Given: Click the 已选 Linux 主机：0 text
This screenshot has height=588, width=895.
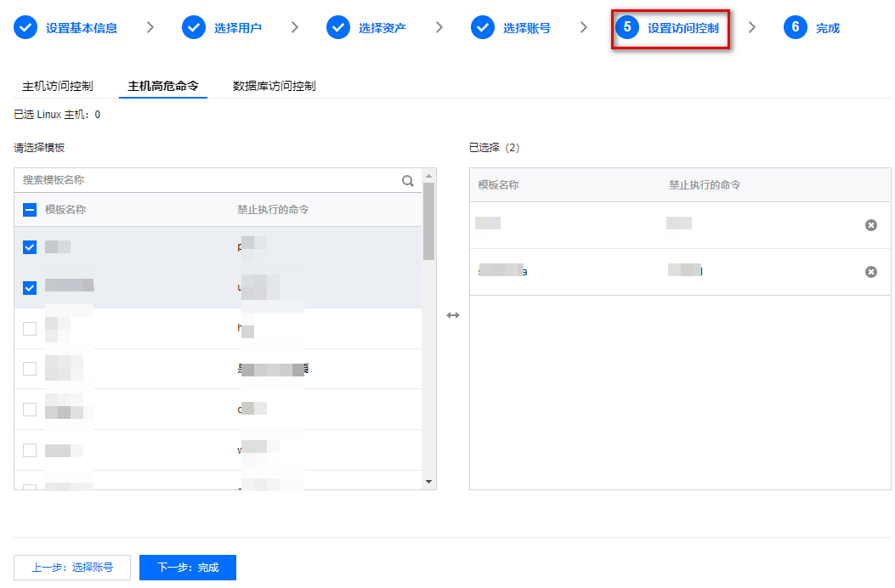Looking at the screenshot, I should coord(57,115).
